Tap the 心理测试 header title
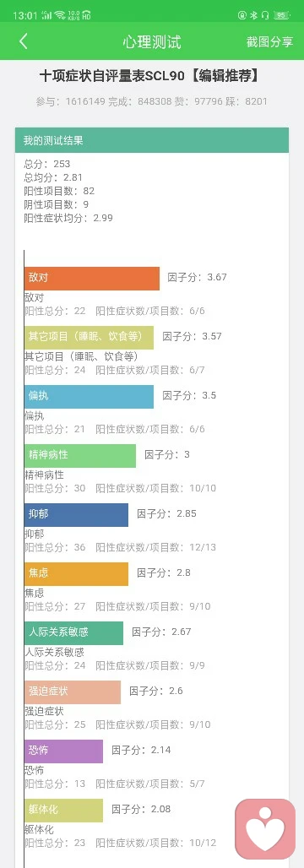The height and width of the screenshot is (868, 304). click(152, 42)
